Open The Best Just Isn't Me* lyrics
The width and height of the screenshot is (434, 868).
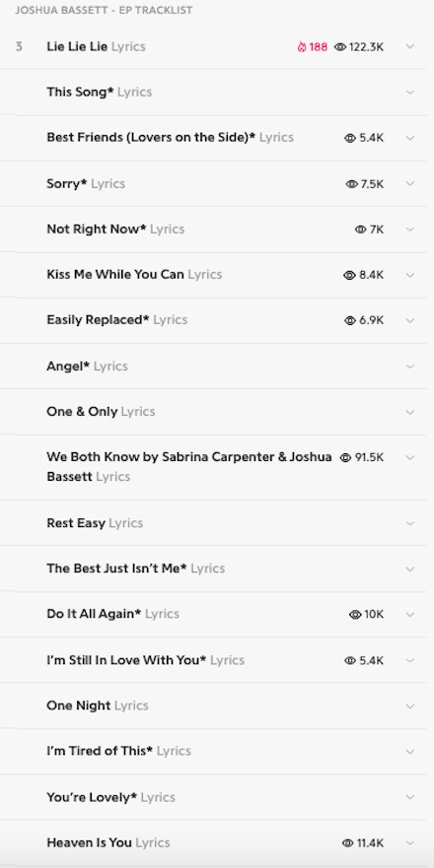tap(136, 568)
